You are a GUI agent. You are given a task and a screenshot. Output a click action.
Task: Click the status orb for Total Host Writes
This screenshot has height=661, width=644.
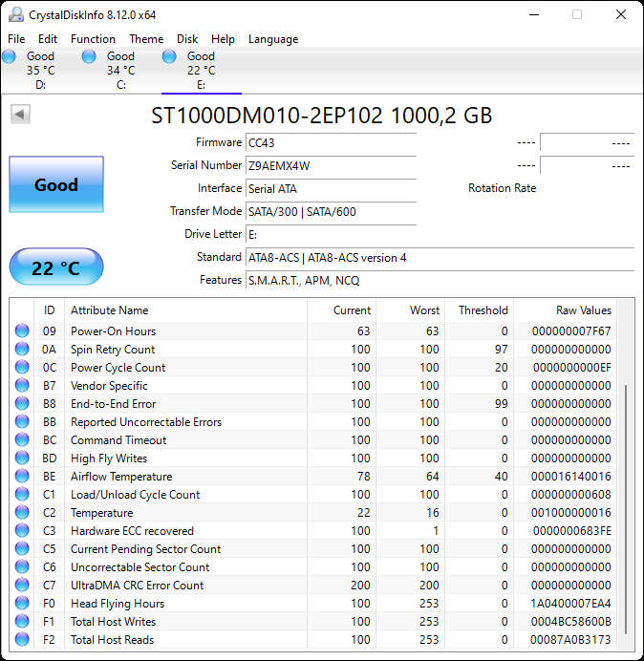(22, 621)
